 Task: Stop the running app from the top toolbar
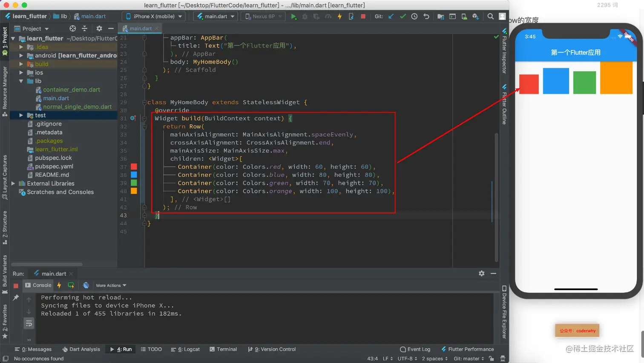click(363, 17)
